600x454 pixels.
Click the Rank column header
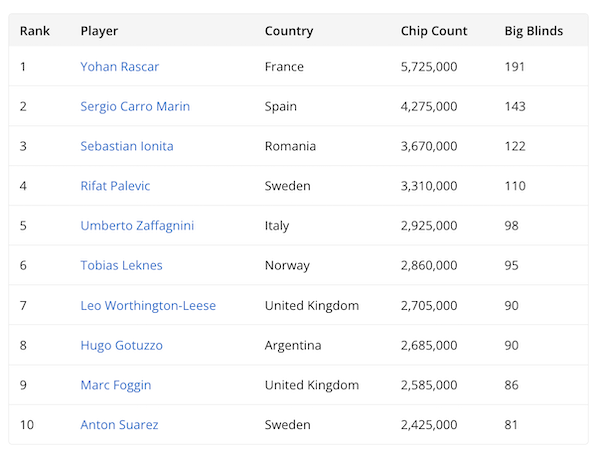click(35, 31)
